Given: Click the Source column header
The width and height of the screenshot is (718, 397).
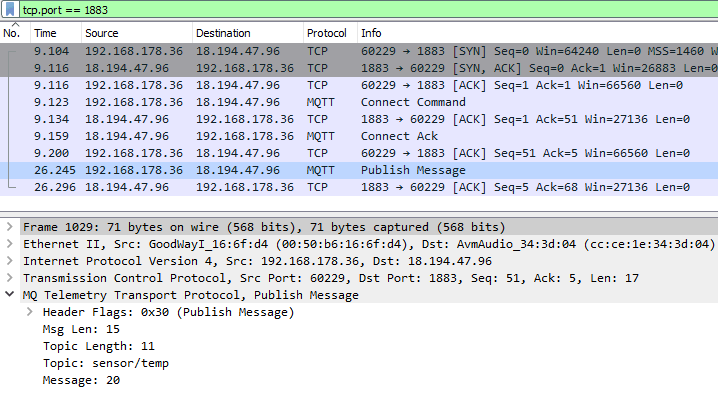Looking at the screenshot, I should [x=136, y=33].
